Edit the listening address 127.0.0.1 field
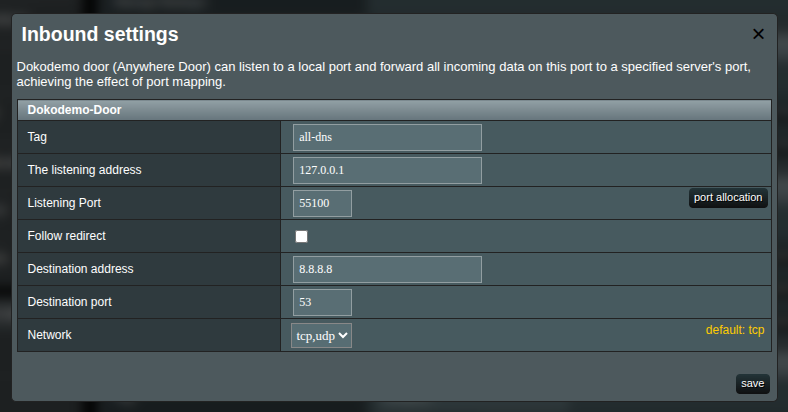The height and width of the screenshot is (412, 788). tap(387, 170)
